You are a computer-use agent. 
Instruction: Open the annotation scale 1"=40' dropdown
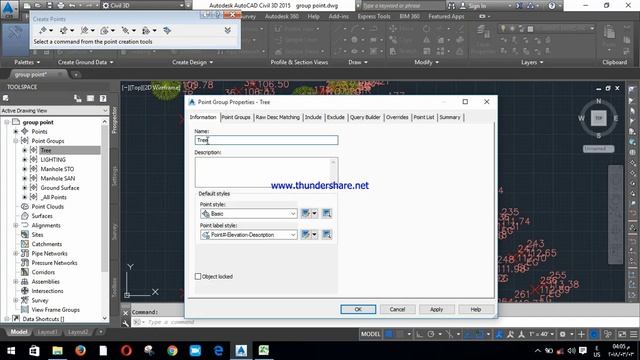(x=542, y=334)
